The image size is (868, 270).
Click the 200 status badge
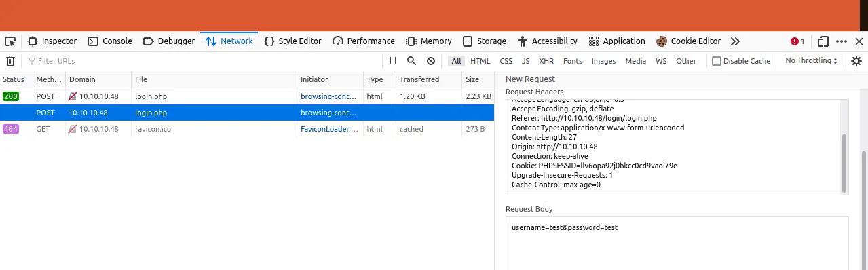point(11,96)
